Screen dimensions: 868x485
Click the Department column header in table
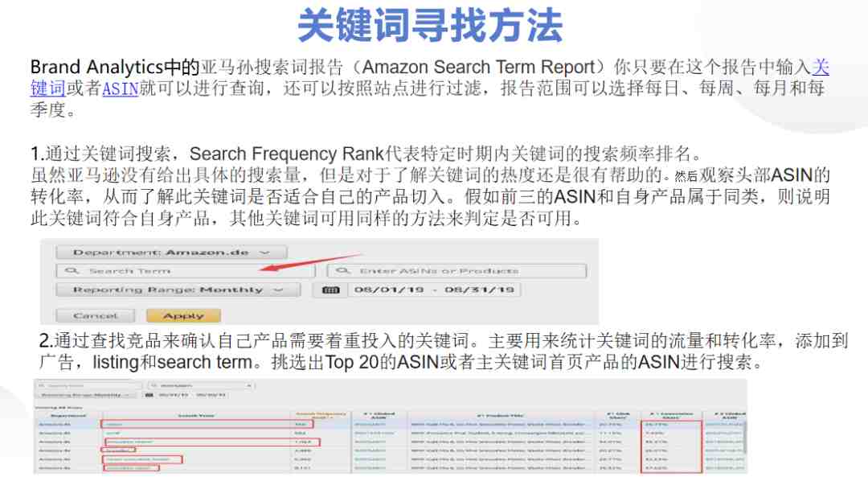pyautogui.click(x=68, y=416)
